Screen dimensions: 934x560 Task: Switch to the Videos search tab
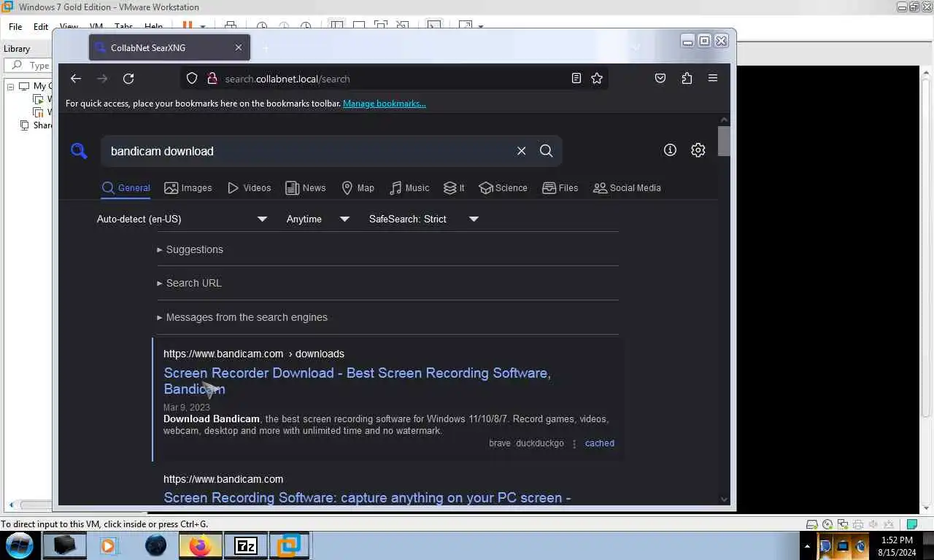[249, 187]
